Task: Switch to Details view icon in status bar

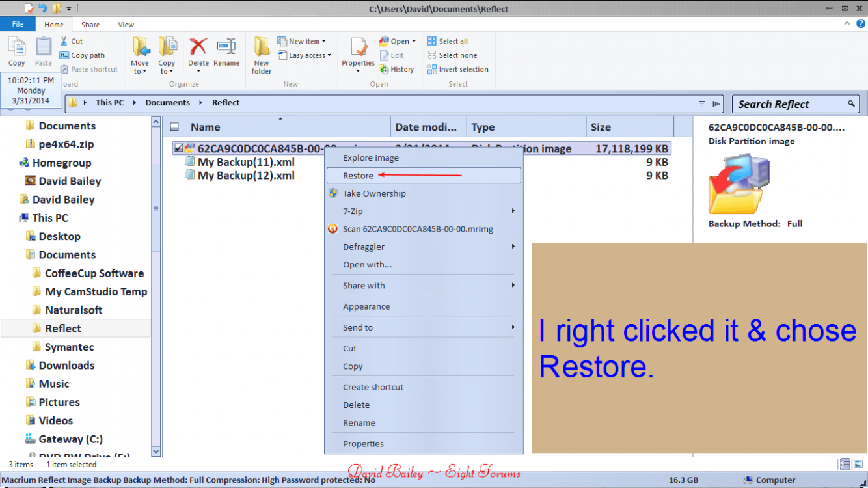Action: tap(845, 464)
